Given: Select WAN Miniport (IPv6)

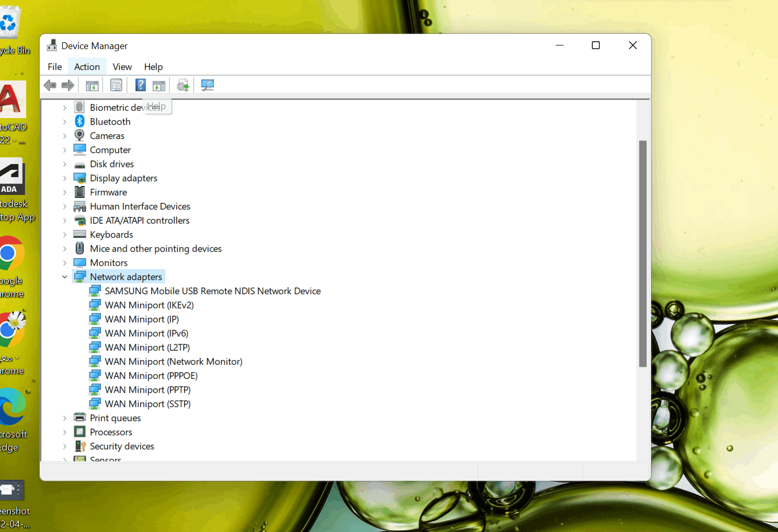Looking at the screenshot, I should pyautogui.click(x=146, y=333).
